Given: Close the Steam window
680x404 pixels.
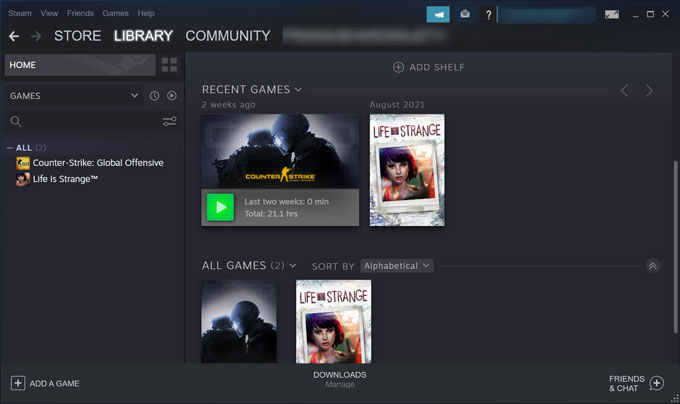Looking at the screenshot, I should pyautogui.click(x=665, y=14).
